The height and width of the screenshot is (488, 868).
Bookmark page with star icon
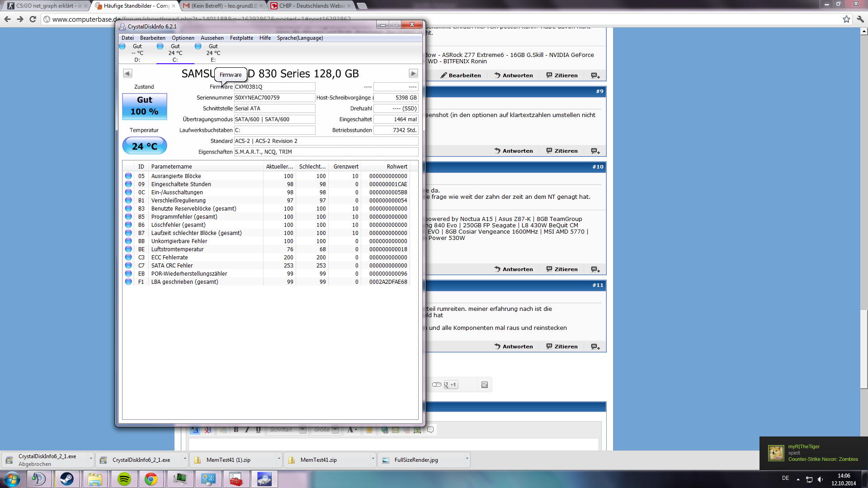pos(846,19)
